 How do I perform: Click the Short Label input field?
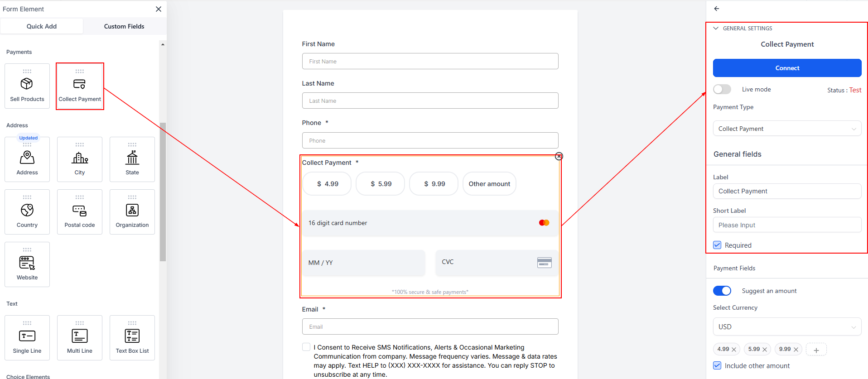pyautogui.click(x=787, y=225)
